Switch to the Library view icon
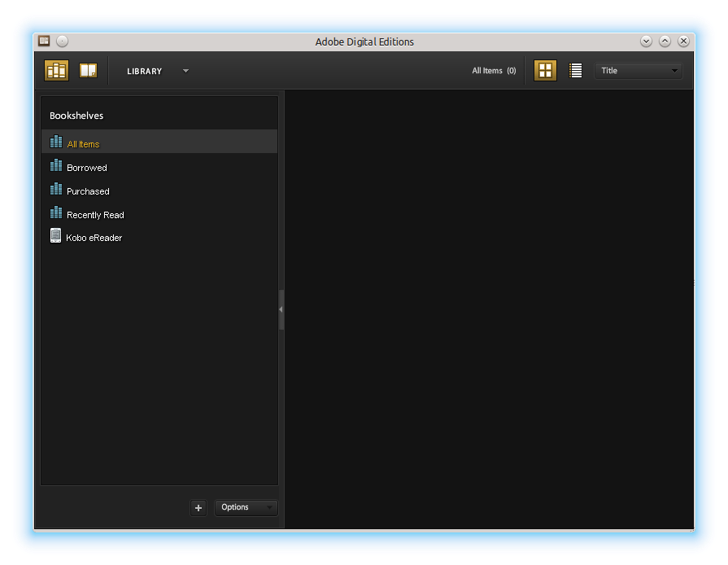This screenshot has width=728, height=565. coord(56,71)
